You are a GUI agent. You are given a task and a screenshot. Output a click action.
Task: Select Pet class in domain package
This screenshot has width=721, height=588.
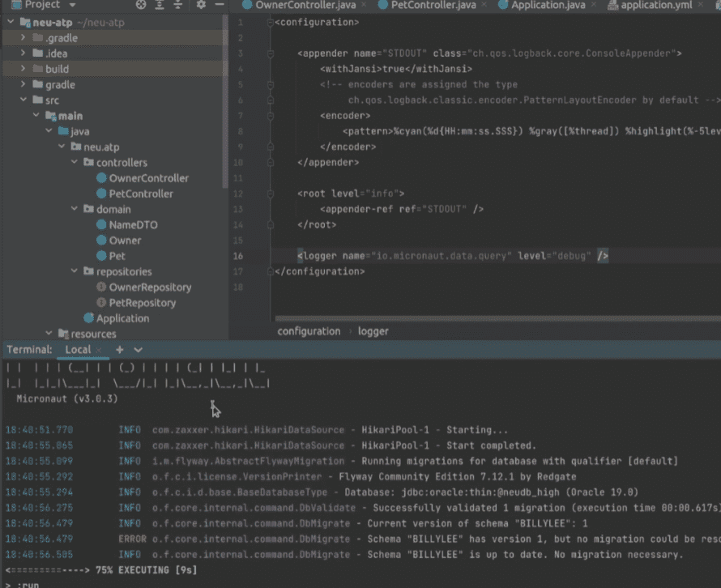pos(117,256)
